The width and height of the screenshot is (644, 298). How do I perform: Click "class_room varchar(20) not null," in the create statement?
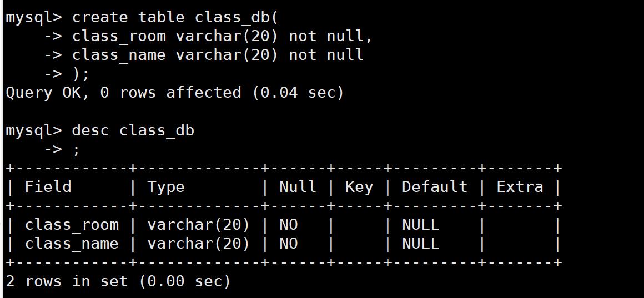tap(222, 36)
